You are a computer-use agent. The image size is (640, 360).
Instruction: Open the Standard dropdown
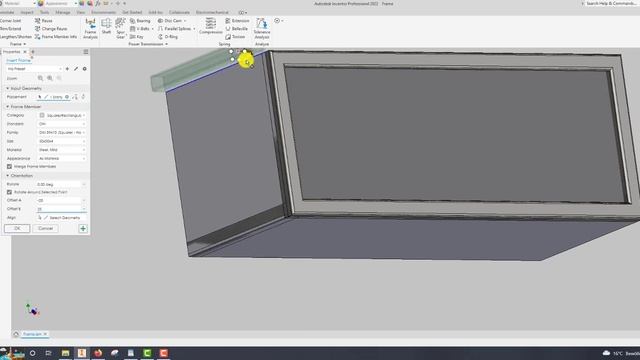(62, 124)
